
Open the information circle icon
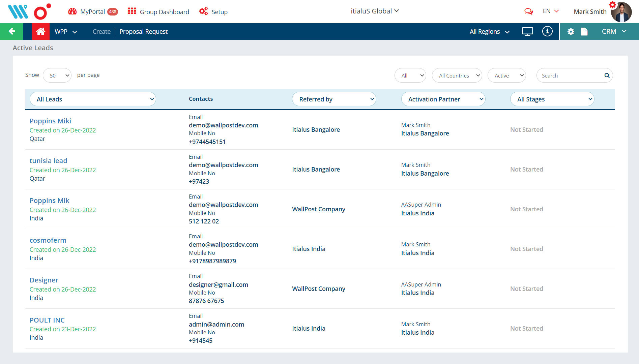[547, 32]
